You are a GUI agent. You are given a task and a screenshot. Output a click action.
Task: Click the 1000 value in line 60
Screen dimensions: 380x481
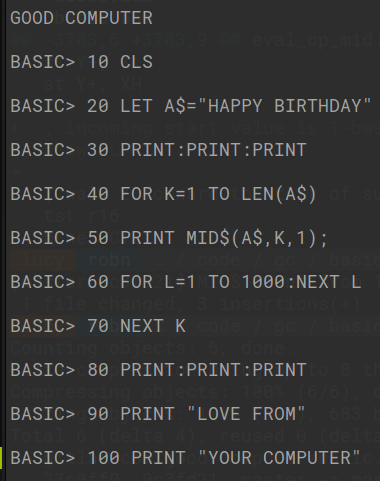click(x=263, y=282)
